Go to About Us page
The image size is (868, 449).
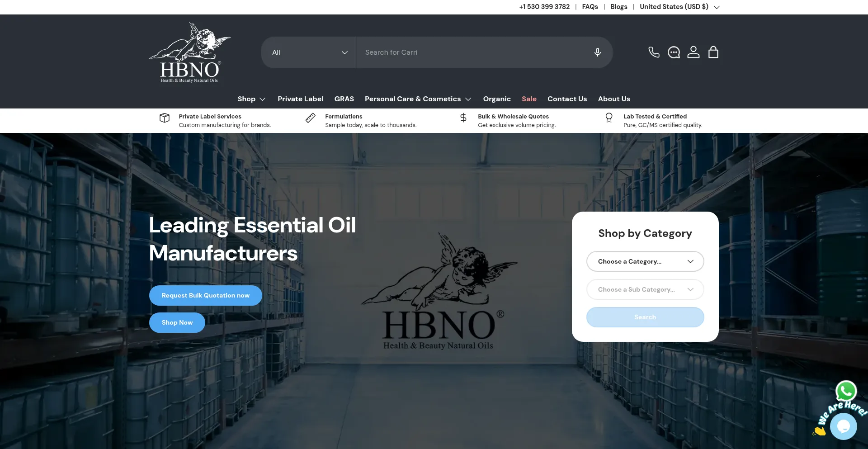click(614, 99)
